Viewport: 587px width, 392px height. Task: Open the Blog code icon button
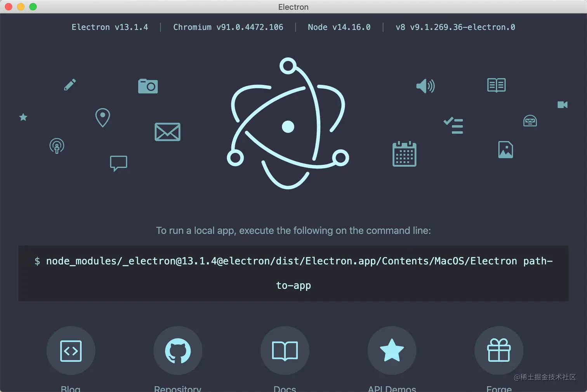(x=71, y=351)
